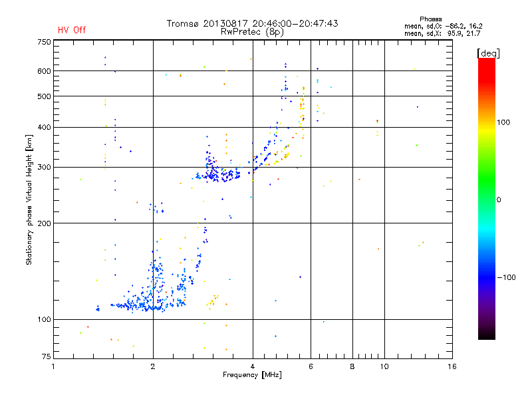Click the x-axis '4' tick label
The image size is (532, 399).
[253, 366]
